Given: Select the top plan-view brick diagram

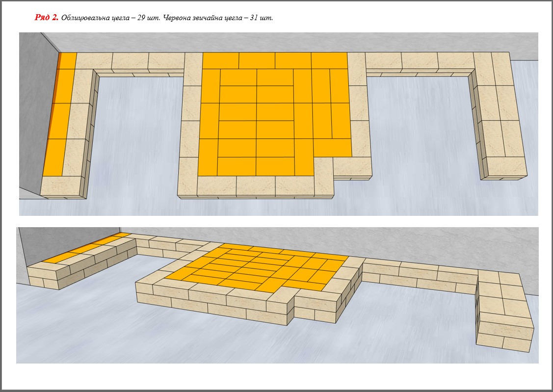Looking at the screenshot, I should click(278, 124).
